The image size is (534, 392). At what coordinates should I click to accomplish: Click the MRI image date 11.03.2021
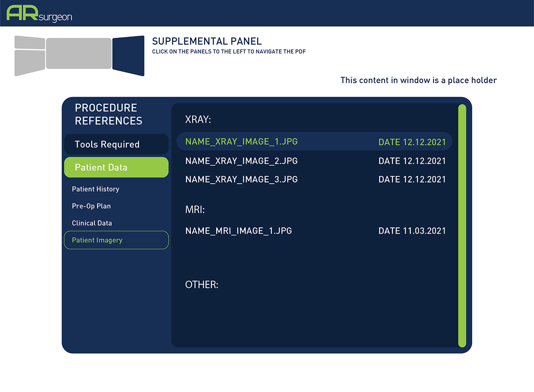(412, 231)
